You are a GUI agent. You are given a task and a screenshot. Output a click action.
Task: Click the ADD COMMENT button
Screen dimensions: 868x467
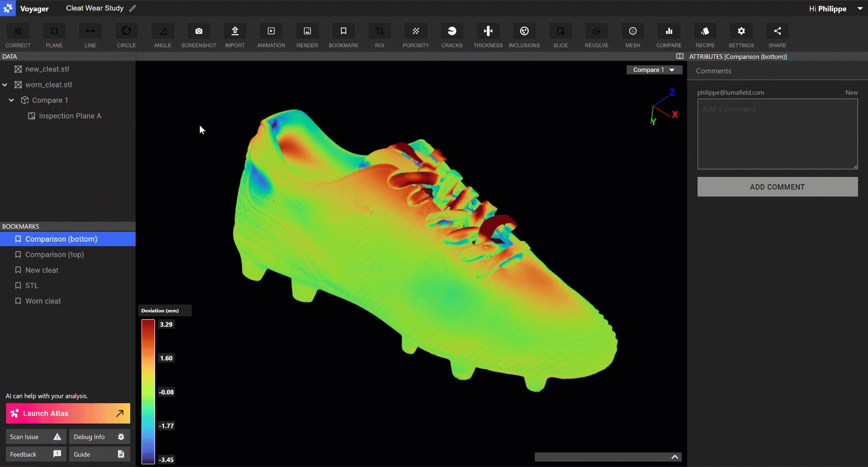pyautogui.click(x=777, y=187)
